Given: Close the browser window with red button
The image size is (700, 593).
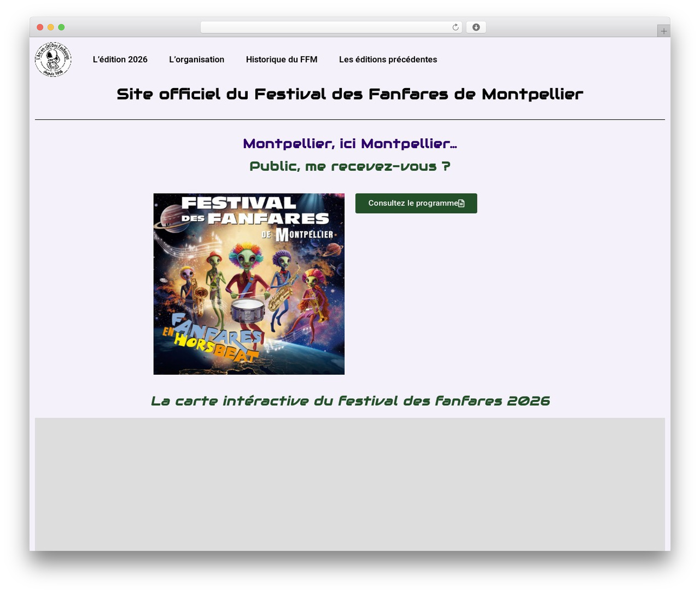Looking at the screenshot, I should click(40, 27).
